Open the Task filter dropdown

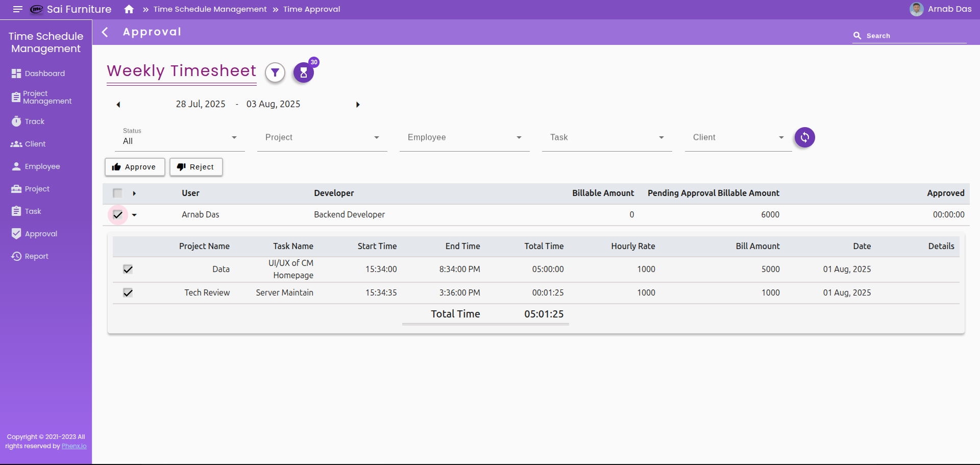(x=607, y=138)
